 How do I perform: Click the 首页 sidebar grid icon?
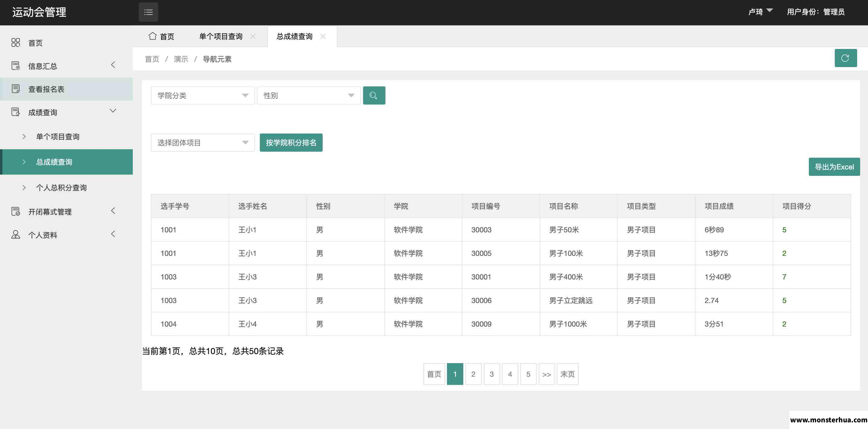[16, 43]
